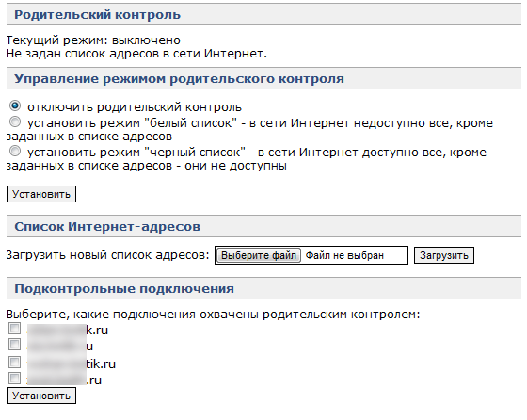Click the 'Подконтрольные подключения' section header
Viewport: 527px width, 420px height.
click(x=124, y=288)
